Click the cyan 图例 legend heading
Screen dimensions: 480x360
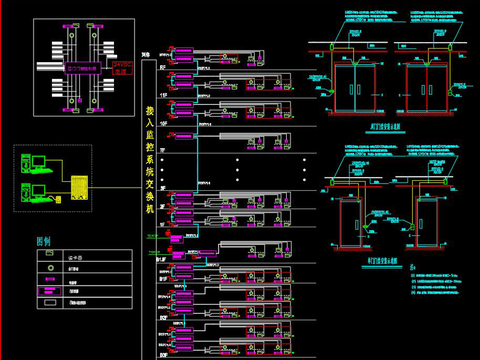point(44,241)
